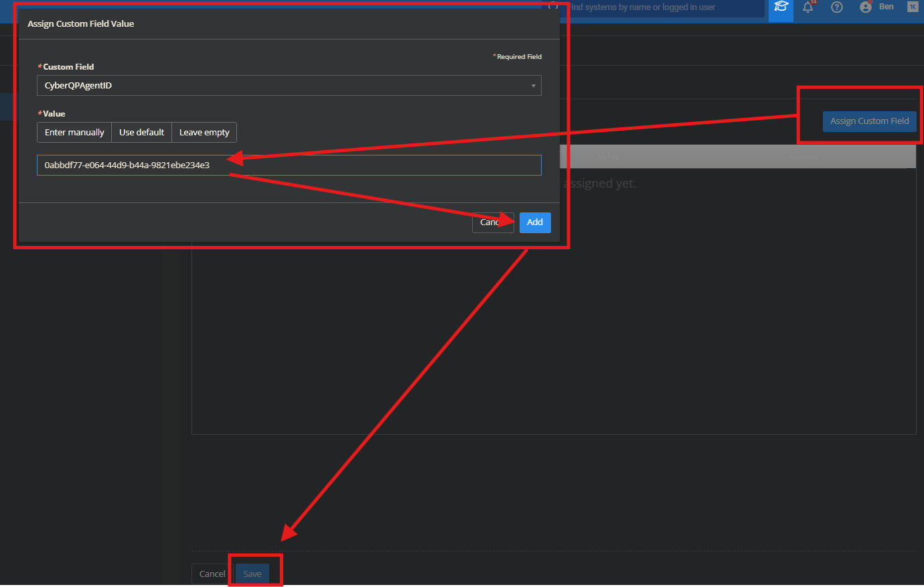Open the Assign Custom Field Value dialog header
Image resolution: width=924 pixels, height=587 pixels.
[80, 23]
